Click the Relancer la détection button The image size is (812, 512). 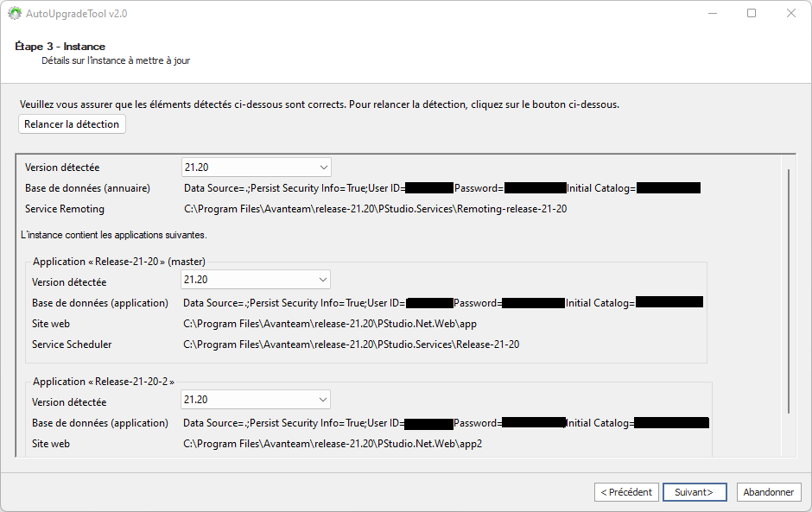[x=72, y=124]
